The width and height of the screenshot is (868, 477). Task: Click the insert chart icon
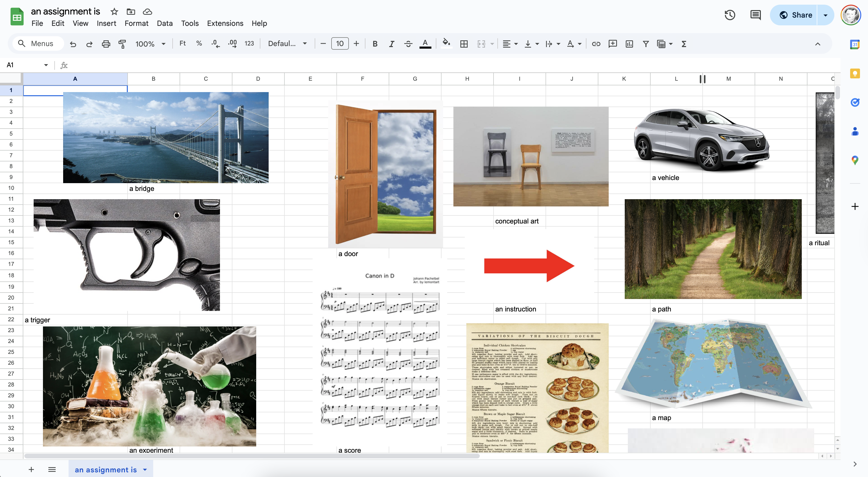click(629, 44)
